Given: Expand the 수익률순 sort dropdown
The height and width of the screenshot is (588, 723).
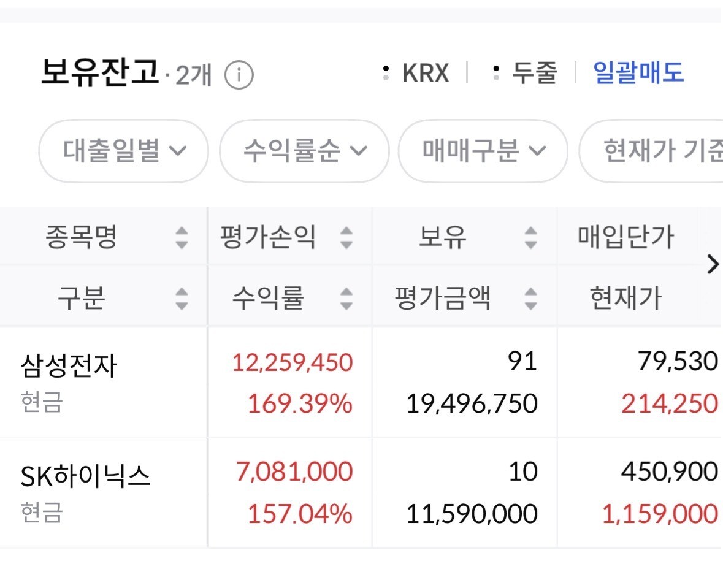Looking at the screenshot, I should [304, 151].
